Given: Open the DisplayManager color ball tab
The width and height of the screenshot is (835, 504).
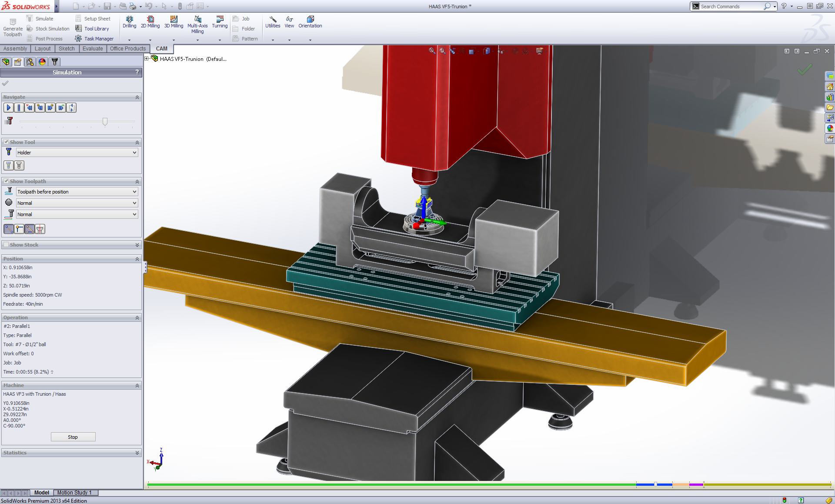Looking at the screenshot, I should coord(42,62).
